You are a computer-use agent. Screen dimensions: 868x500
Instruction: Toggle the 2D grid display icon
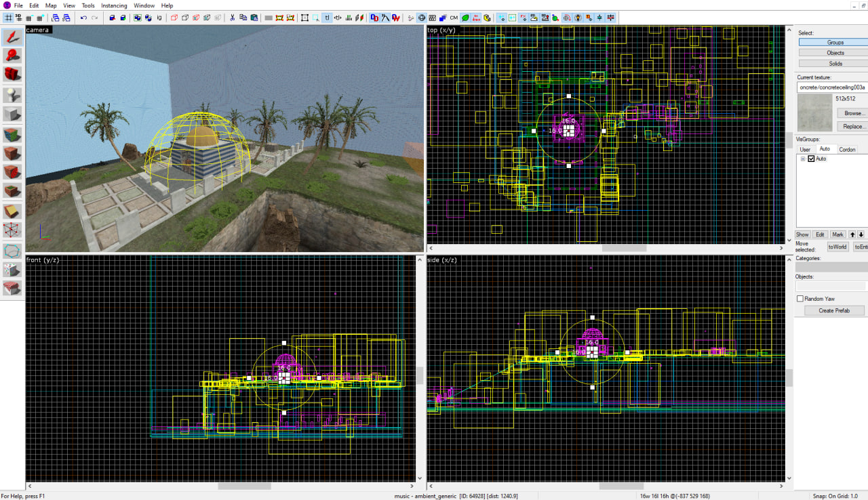9,18
